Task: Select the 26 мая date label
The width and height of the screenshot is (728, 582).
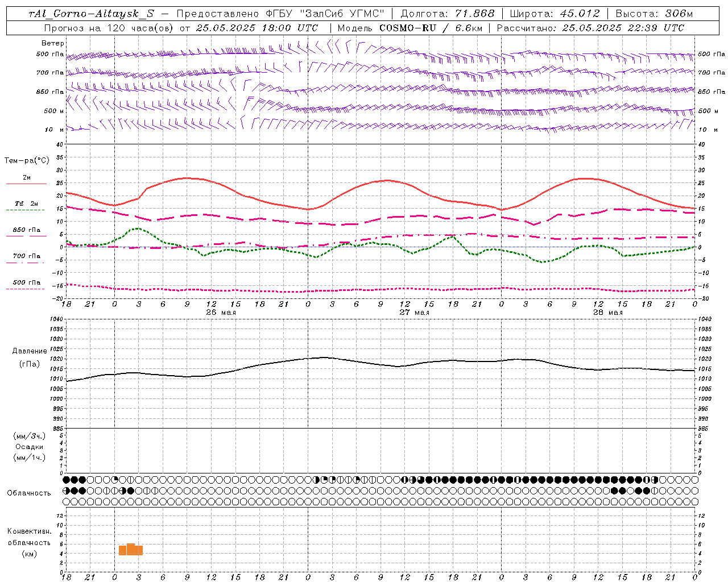Action: click(221, 313)
